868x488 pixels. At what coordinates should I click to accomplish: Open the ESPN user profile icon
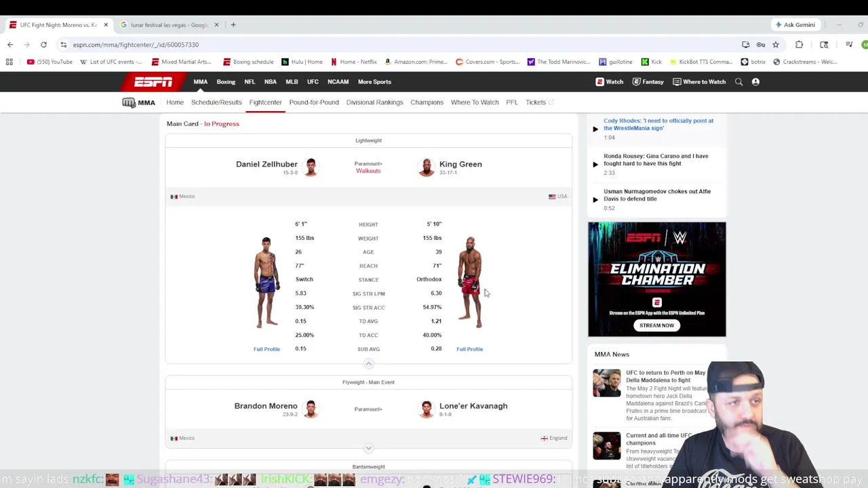click(755, 82)
